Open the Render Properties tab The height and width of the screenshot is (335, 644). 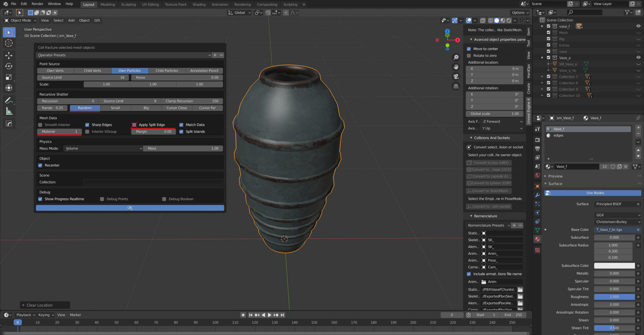[x=537, y=139]
